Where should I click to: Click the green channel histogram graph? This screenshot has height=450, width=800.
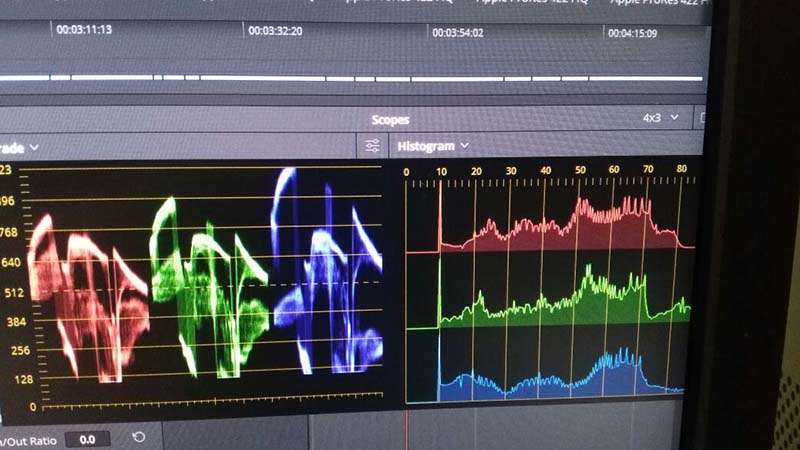pos(549,296)
